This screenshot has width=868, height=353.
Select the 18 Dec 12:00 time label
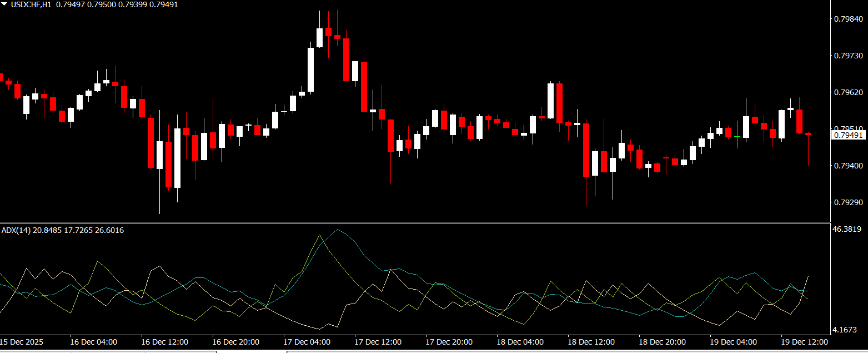click(x=591, y=342)
